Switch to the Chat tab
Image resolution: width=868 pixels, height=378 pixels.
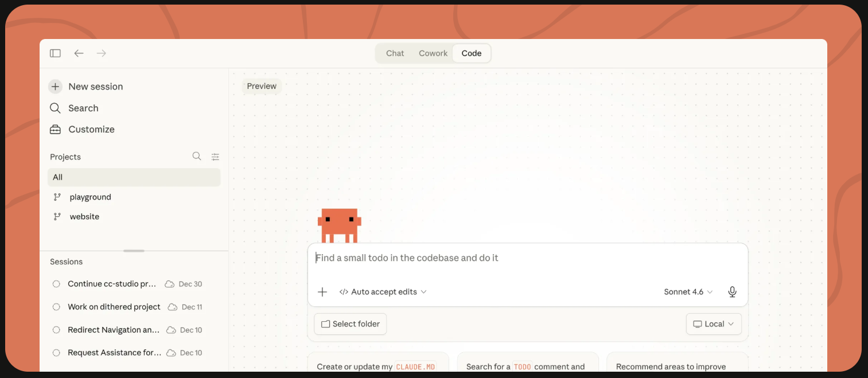pyautogui.click(x=395, y=53)
